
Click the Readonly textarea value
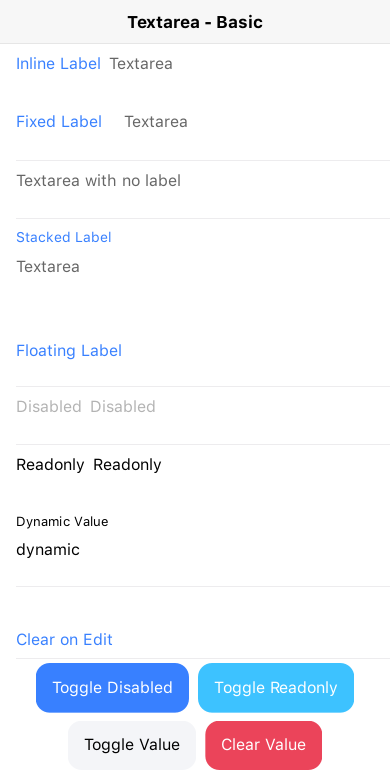127,464
